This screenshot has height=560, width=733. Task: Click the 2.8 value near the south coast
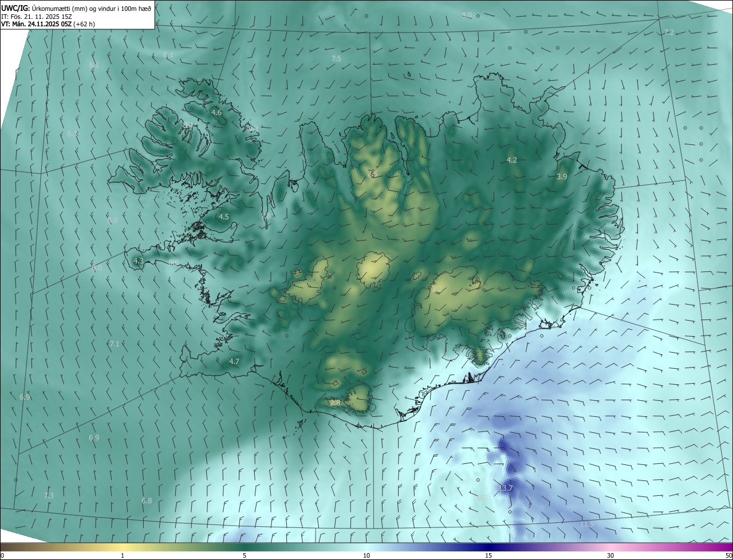point(335,403)
